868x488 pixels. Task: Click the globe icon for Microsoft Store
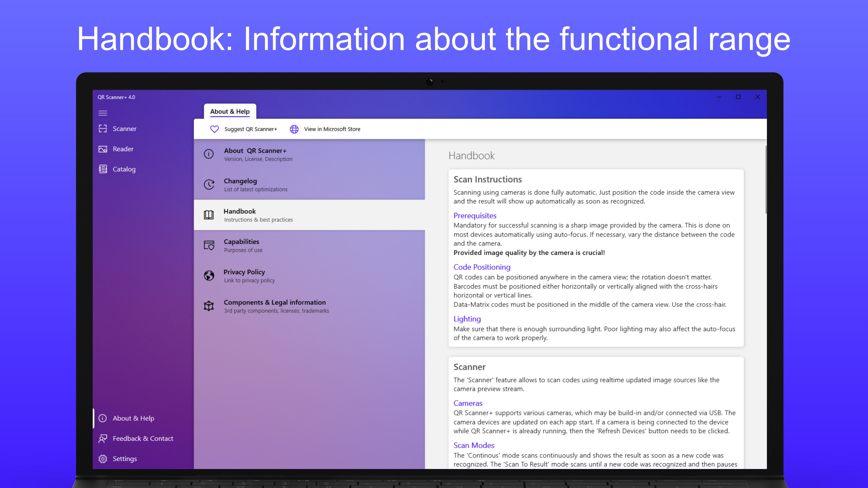tap(294, 129)
